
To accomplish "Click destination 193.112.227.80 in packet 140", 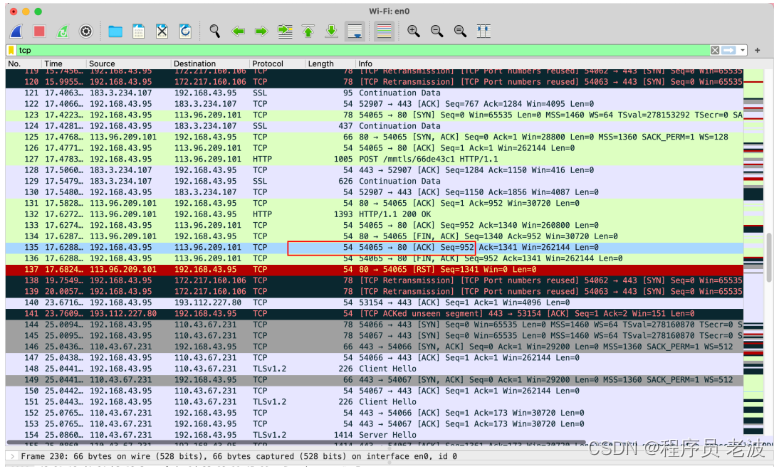I will pos(208,303).
